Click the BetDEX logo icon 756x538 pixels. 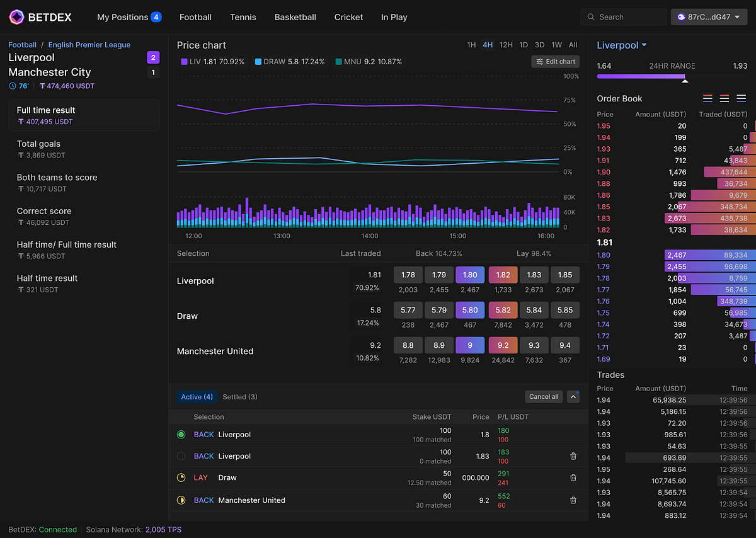click(x=16, y=17)
